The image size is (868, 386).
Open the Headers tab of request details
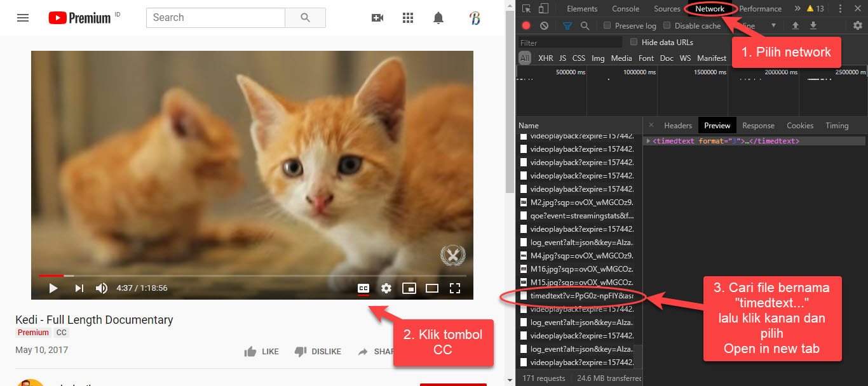click(678, 125)
